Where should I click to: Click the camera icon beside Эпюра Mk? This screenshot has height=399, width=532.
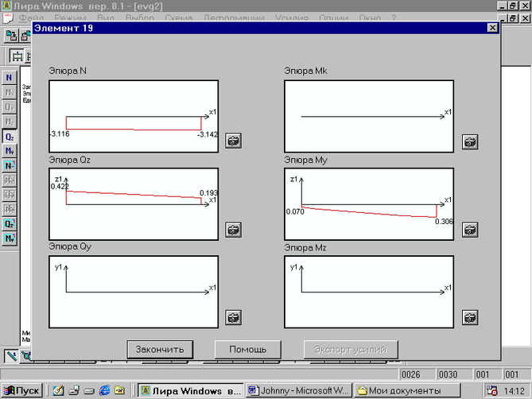(x=470, y=142)
